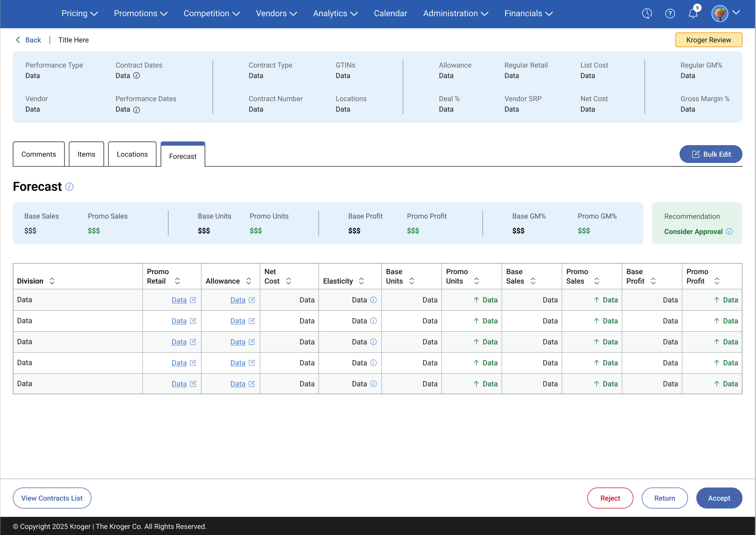The width and height of the screenshot is (756, 535).
Task: Click the Bulk Edit button
Action: click(710, 154)
